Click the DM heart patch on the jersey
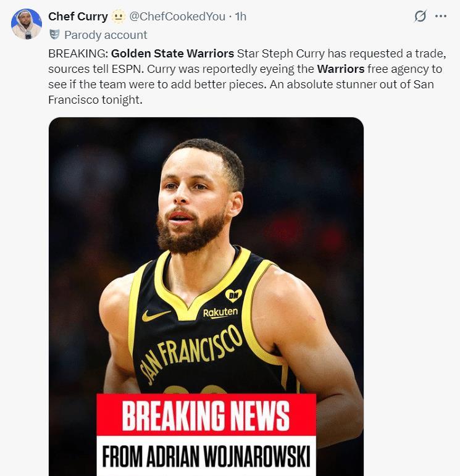The image size is (460, 476). tap(233, 295)
